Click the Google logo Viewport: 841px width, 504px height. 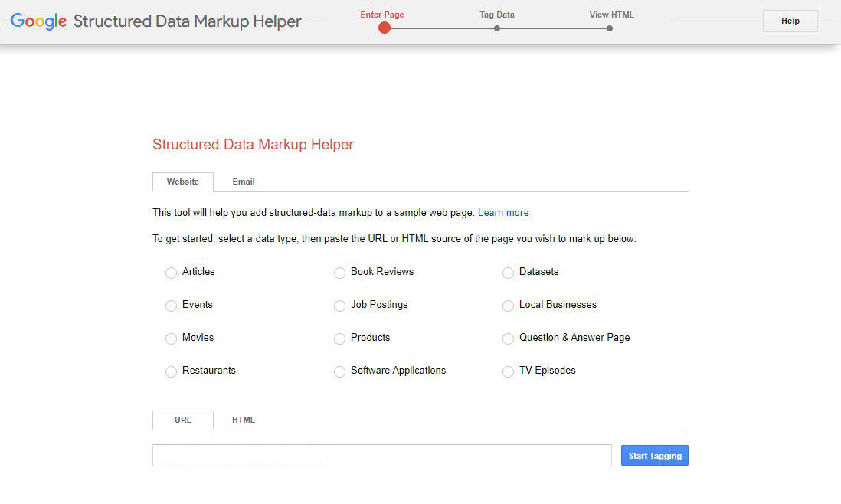[x=38, y=21]
